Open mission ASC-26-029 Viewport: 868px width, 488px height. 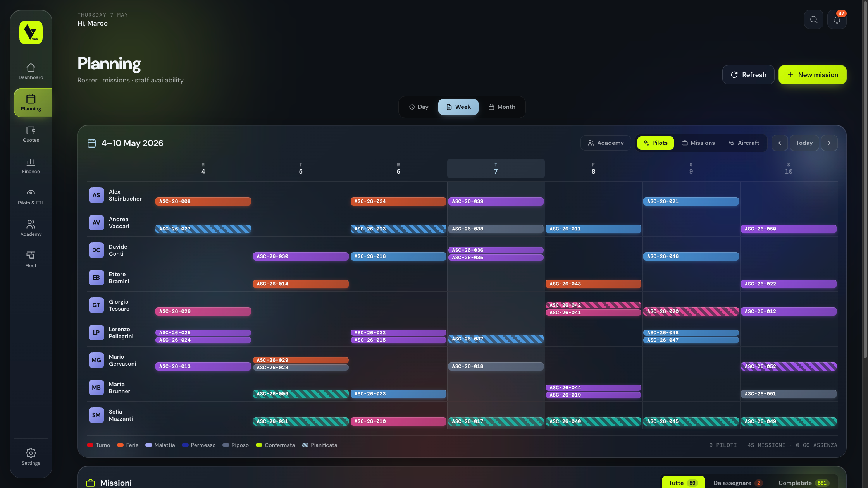[x=301, y=360]
